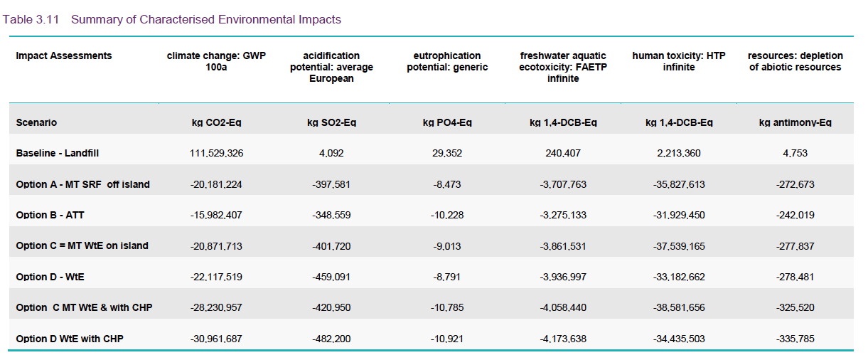Screen dimensions: 868x360
Task: Select the depletion of abiotic resources header
Action: (x=795, y=61)
